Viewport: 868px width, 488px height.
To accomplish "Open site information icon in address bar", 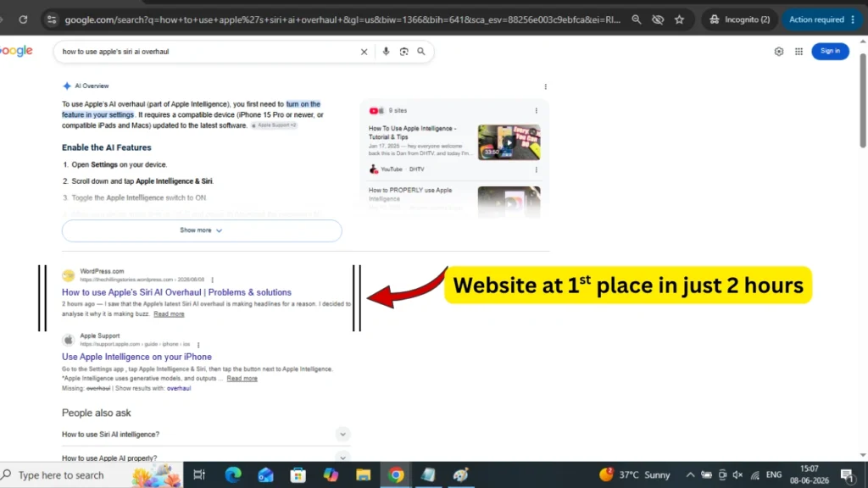I will 52,19.
